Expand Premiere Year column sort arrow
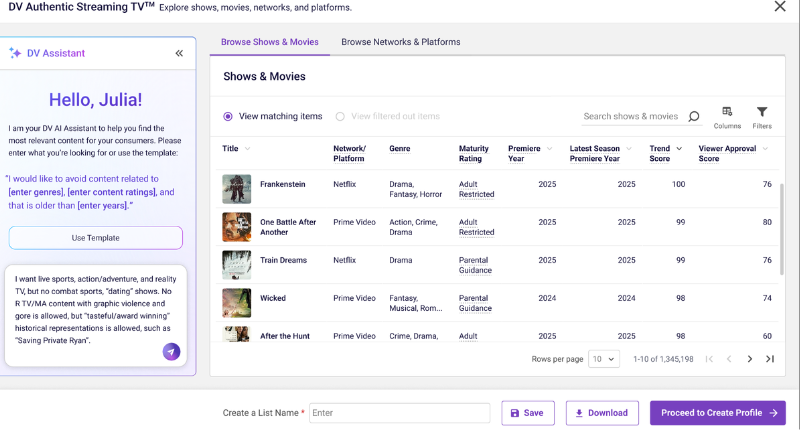The width and height of the screenshot is (800, 431). tap(549, 149)
